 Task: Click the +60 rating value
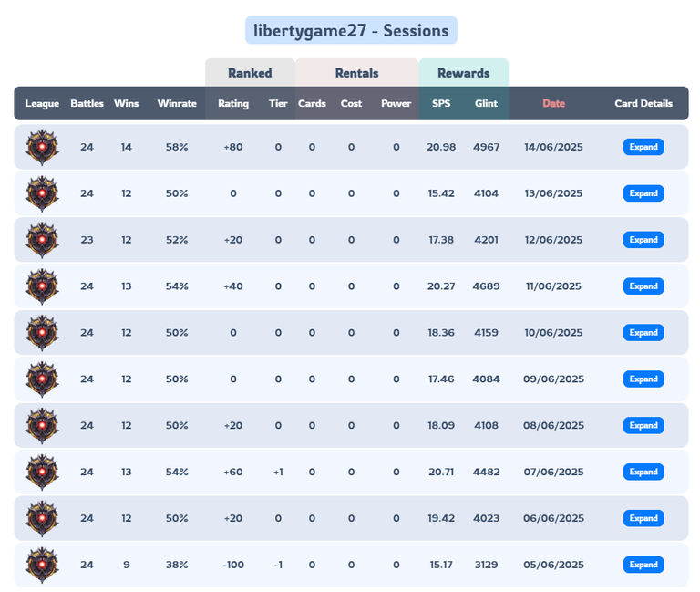click(233, 473)
